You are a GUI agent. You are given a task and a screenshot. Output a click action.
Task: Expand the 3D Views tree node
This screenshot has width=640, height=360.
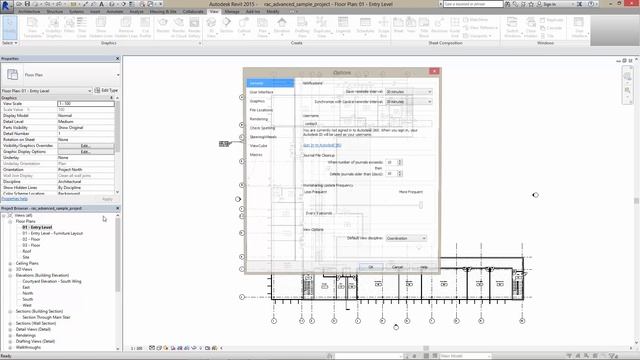[10, 269]
